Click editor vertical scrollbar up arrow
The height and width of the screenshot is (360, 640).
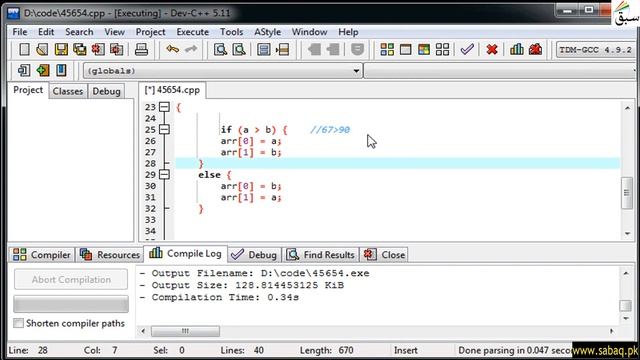(627, 108)
